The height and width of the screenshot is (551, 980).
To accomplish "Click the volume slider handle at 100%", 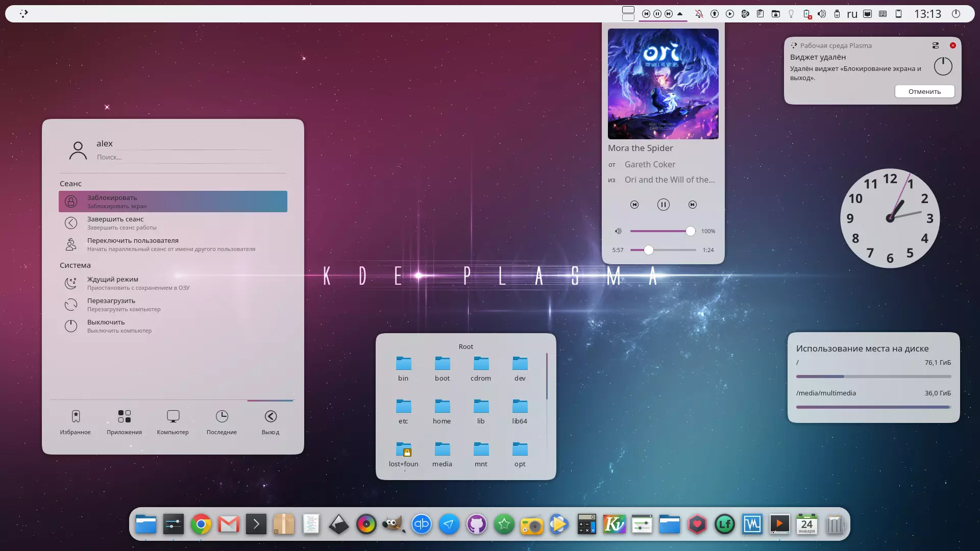I will tap(690, 231).
